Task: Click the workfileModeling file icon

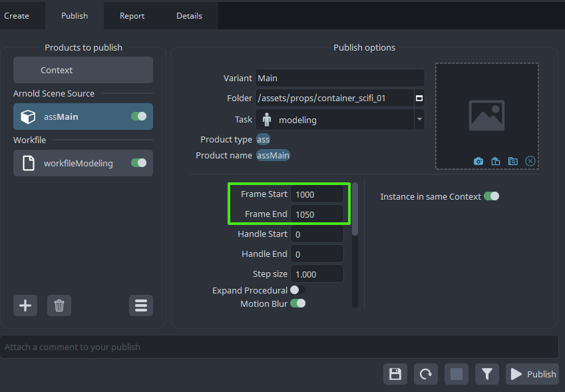Action: [29, 163]
